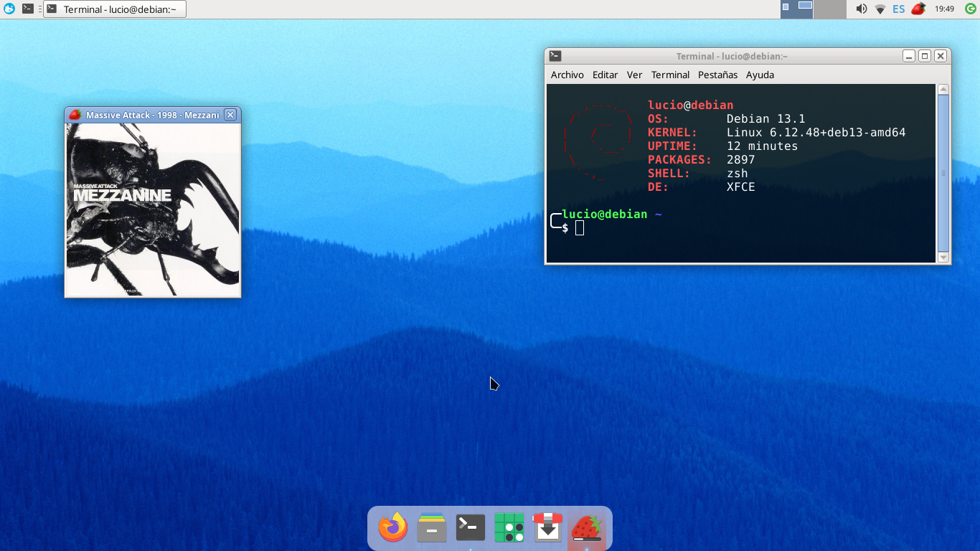Launch the Reversi board game from the dock
This screenshot has height=551, width=980.
509,528
